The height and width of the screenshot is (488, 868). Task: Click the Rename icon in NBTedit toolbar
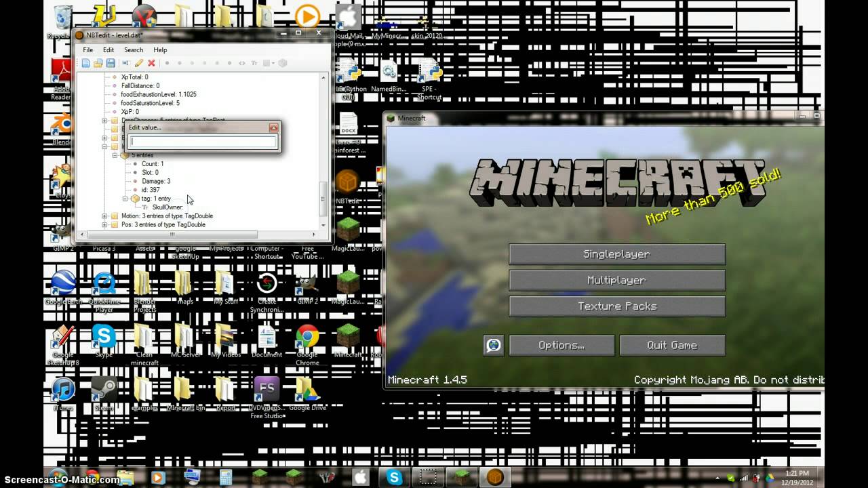click(126, 63)
